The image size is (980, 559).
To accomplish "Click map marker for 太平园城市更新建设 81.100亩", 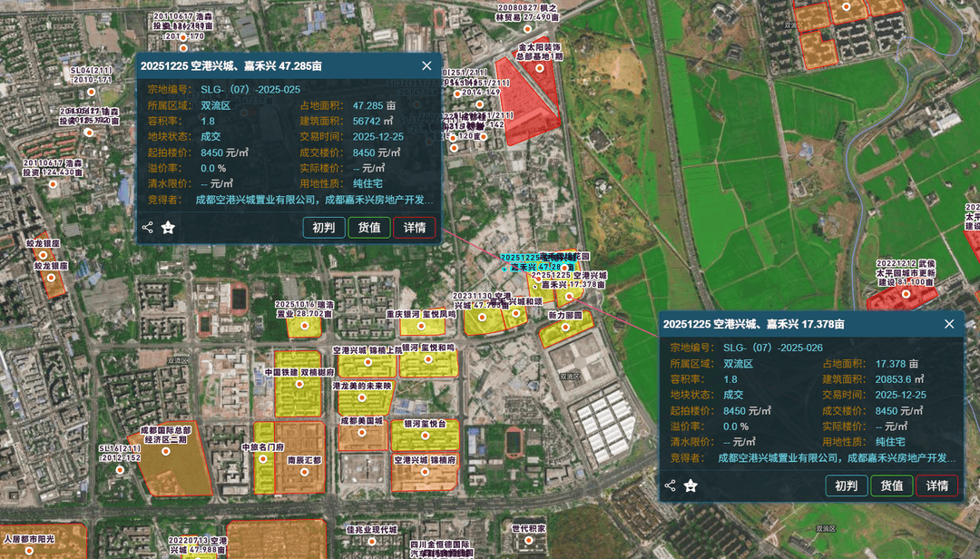I will (x=906, y=294).
